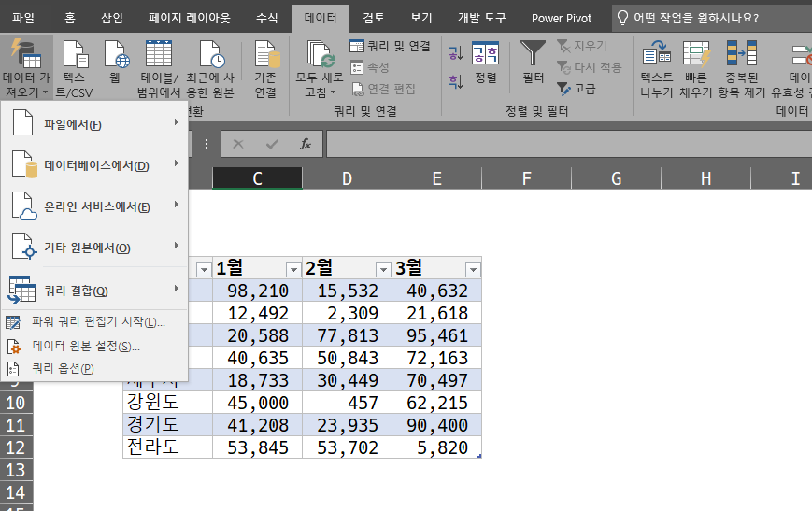Expand 쿼리 결합(Q) submenu
Screen dimensions: 812x511
click(x=94, y=290)
